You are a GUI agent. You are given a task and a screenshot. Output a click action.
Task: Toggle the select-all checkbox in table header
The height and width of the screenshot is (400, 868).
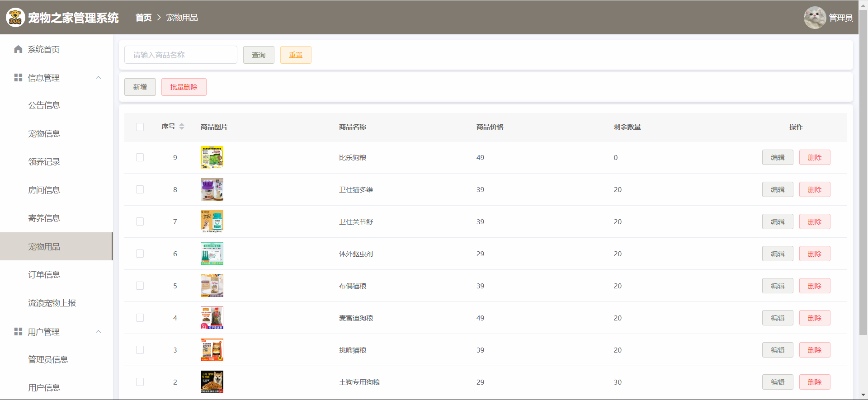click(x=140, y=127)
